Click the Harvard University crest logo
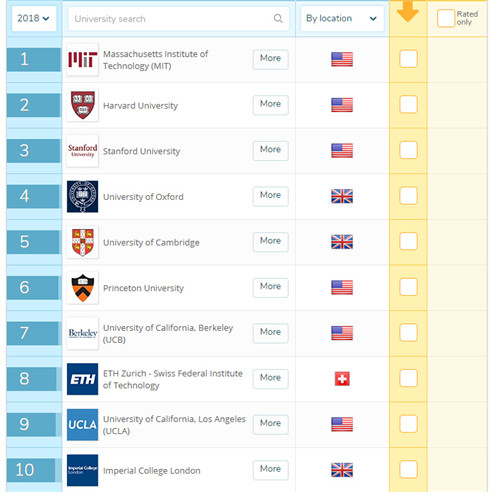 point(83,105)
